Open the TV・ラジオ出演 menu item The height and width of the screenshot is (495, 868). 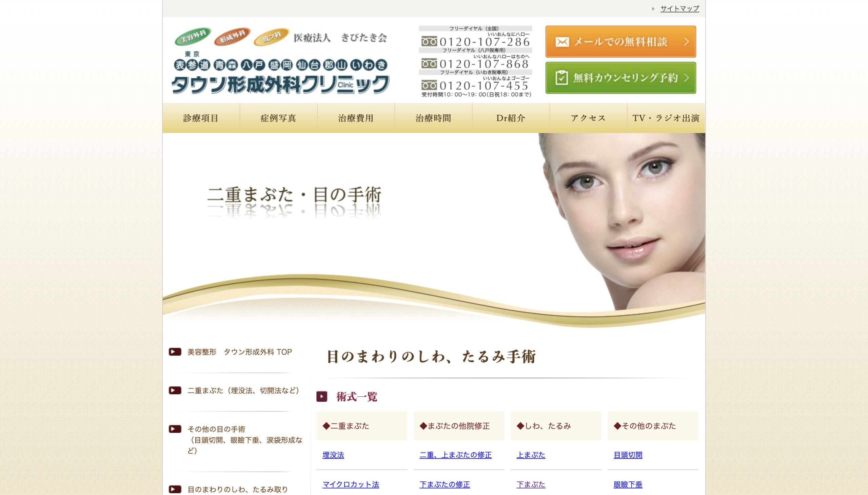point(666,118)
